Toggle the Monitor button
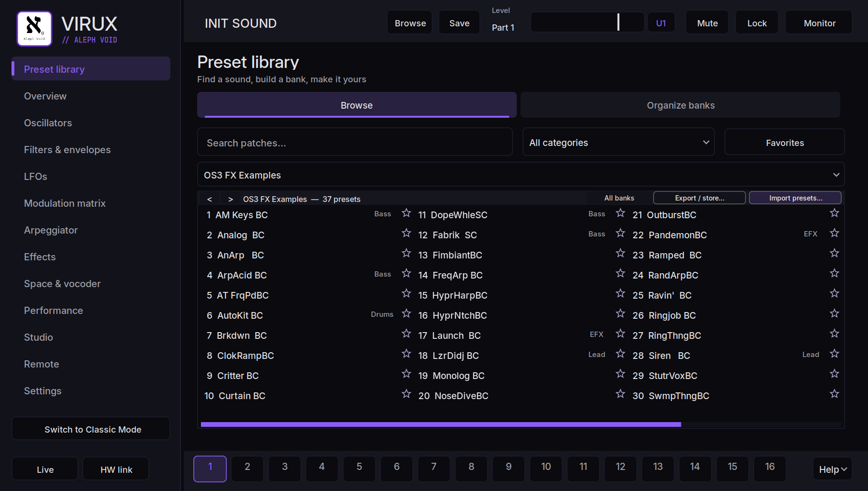This screenshot has width=868, height=491. pyautogui.click(x=819, y=22)
